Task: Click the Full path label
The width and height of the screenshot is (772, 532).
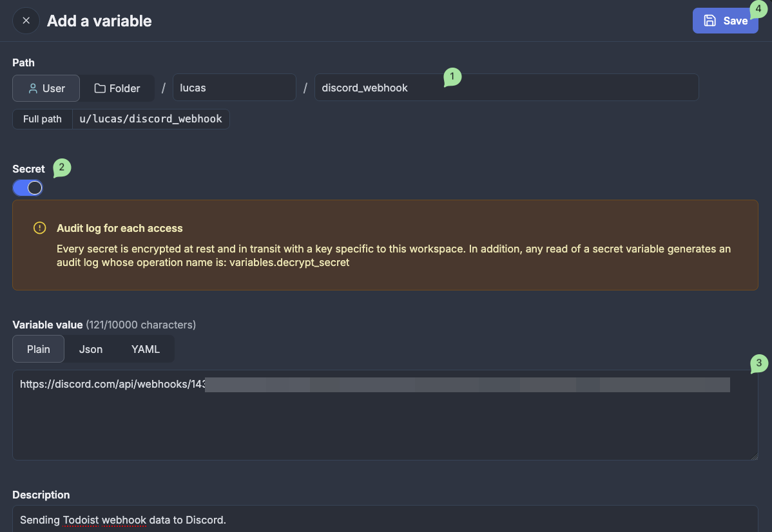Action: [x=43, y=119]
